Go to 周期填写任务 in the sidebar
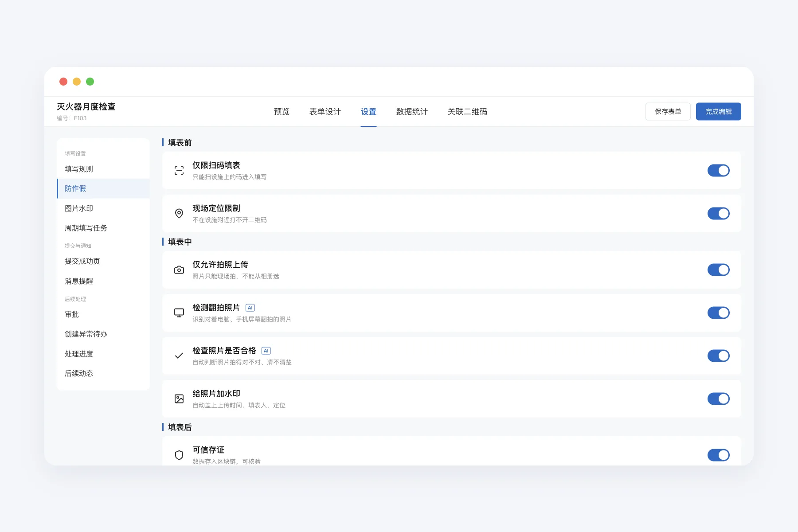 click(x=103, y=228)
